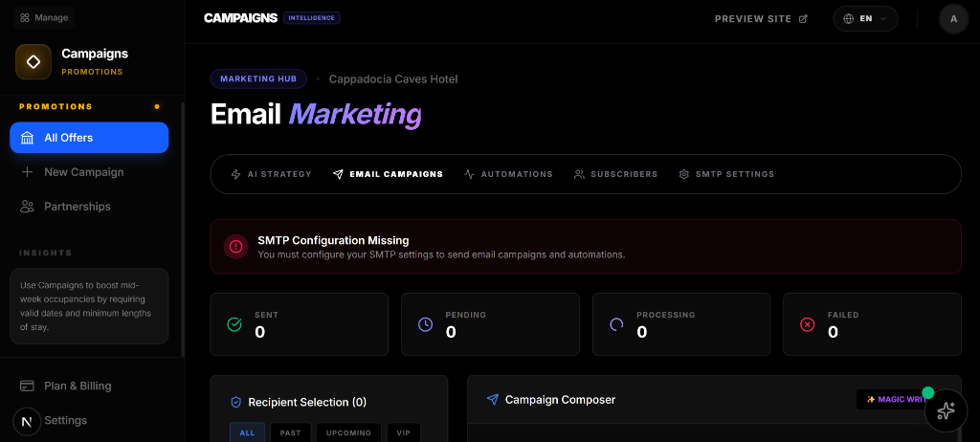Select the UPCOMING recipient filter
This screenshot has width=980, height=442.
click(348, 432)
